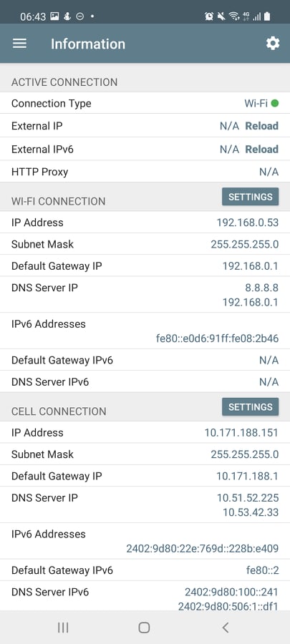Tap the cell DNS Server 10.51.52.225 value
Viewport: 290px width, 644px height.
[x=248, y=498]
